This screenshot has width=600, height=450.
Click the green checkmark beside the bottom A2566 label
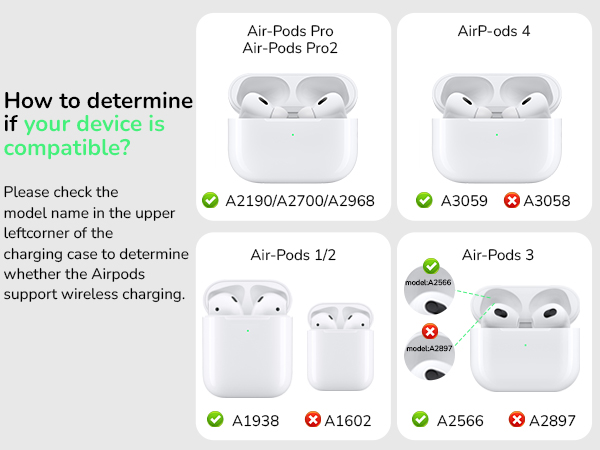(x=420, y=420)
